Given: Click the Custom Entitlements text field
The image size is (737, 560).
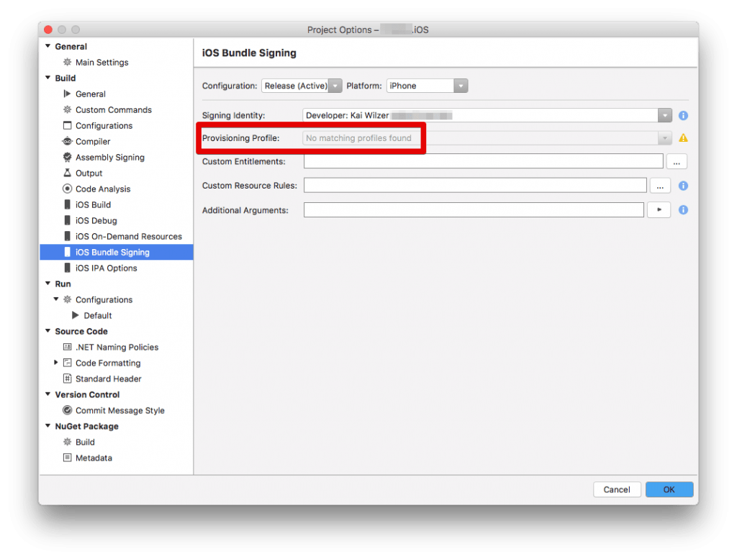Looking at the screenshot, I should tap(483, 161).
